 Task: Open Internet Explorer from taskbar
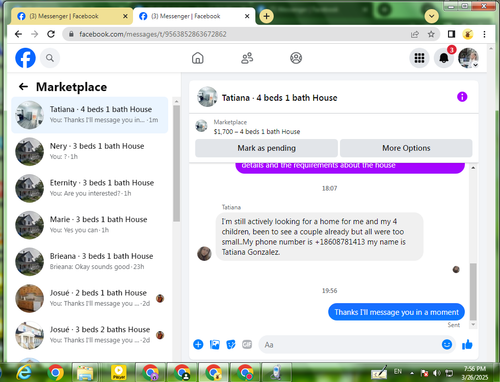click(x=24, y=372)
